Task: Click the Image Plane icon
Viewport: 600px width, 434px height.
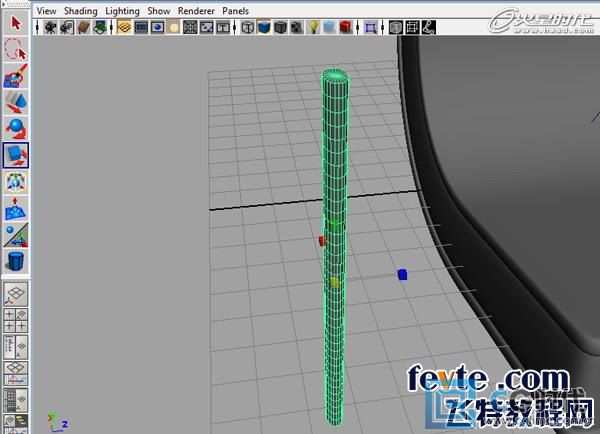Action: [100, 28]
